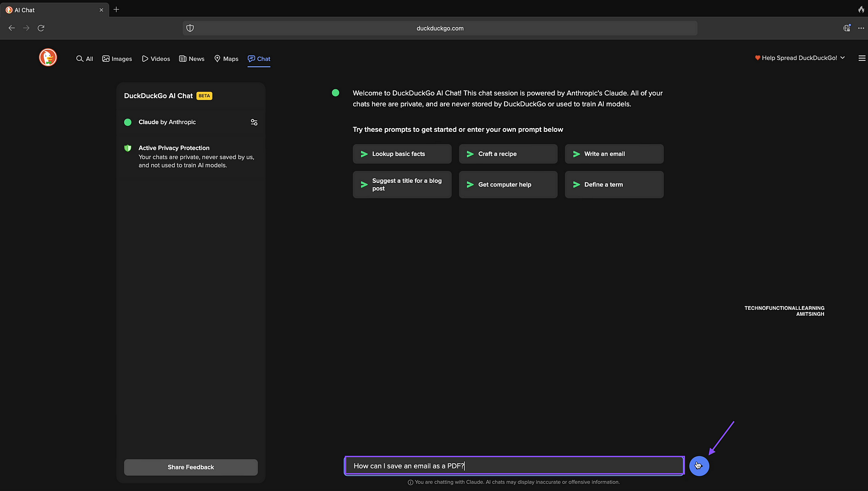The width and height of the screenshot is (868, 491).
Task: Open the model settings sliders icon
Action: tap(254, 122)
